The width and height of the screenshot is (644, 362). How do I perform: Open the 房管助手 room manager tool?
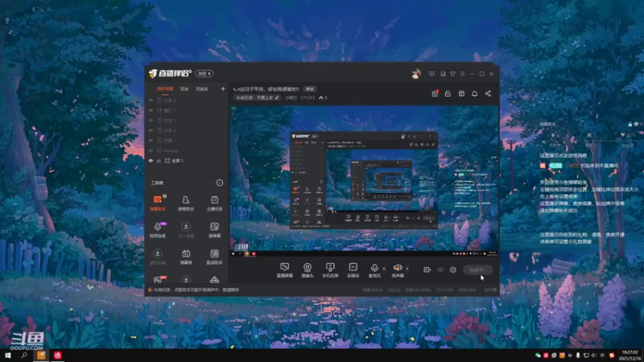click(186, 204)
